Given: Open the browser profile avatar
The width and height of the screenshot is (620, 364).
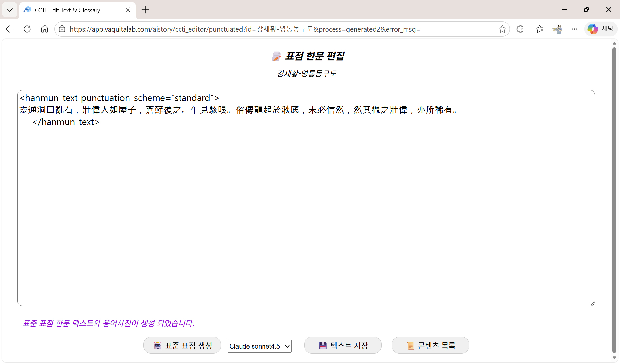Looking at the screenshot, I should pos(557,29).
